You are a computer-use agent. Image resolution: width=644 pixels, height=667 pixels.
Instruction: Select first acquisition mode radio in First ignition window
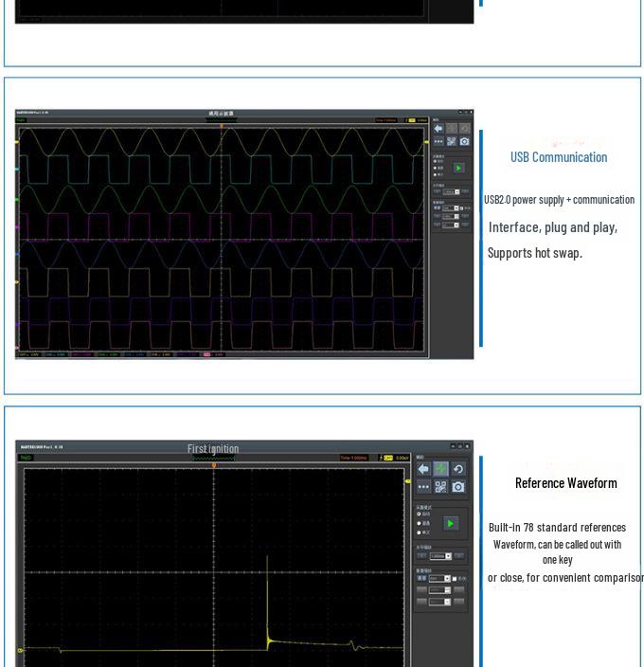[420, 514]
